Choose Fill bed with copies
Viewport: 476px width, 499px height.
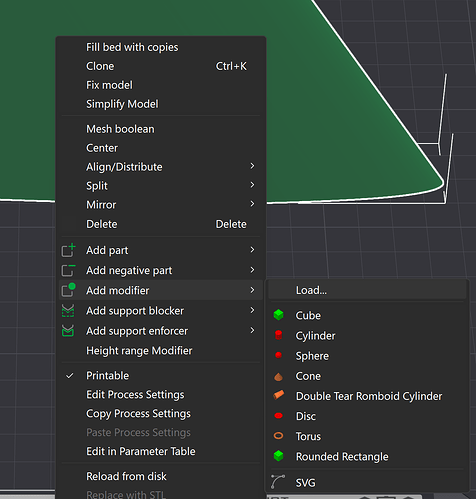(x=160, y=47)
